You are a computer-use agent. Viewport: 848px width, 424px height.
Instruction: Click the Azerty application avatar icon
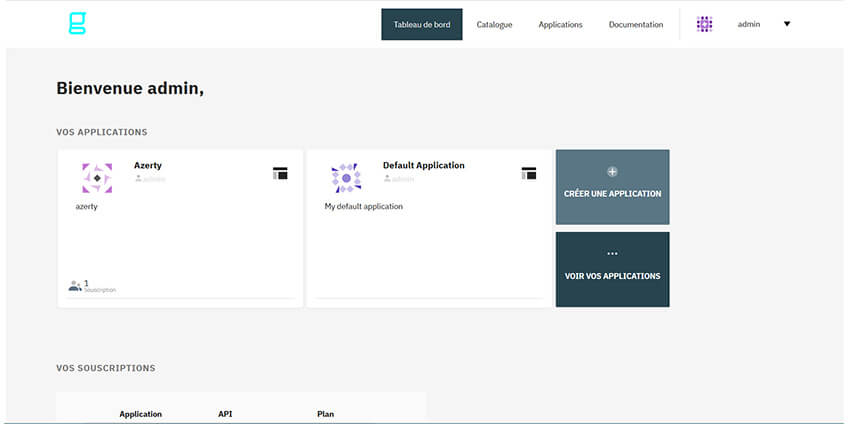click(97, 178)
